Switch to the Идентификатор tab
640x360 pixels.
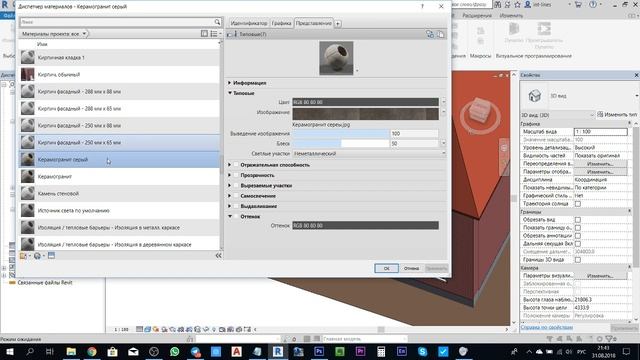(x=249, y=24)
